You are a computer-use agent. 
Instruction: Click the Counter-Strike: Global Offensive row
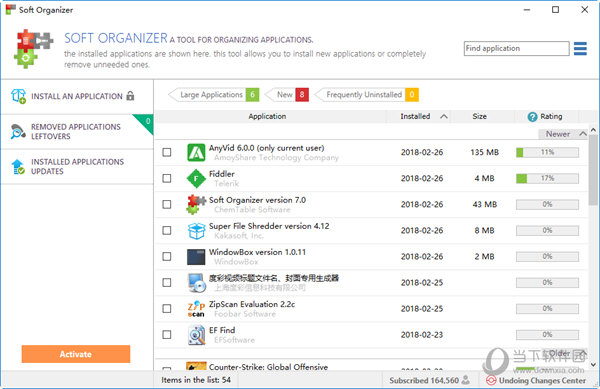[371, 366]
